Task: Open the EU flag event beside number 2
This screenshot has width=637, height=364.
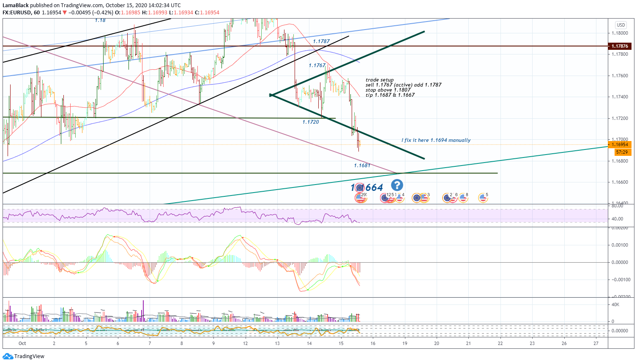Action: (447, 197)
